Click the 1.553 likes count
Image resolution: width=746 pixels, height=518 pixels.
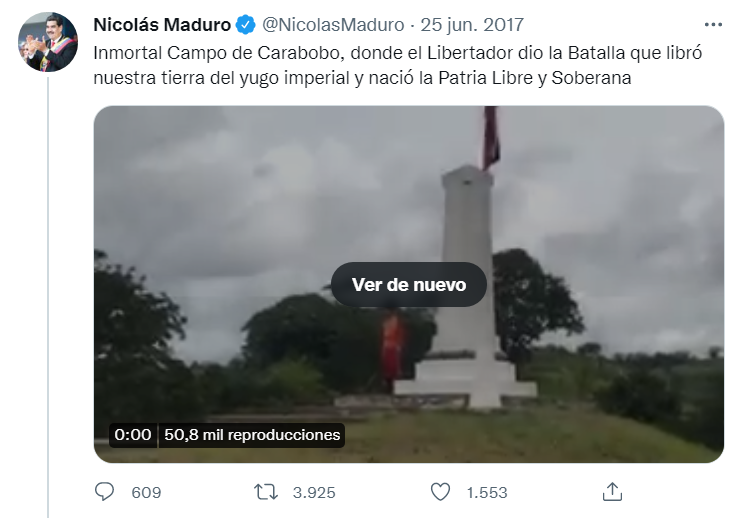tap(487, 492)
